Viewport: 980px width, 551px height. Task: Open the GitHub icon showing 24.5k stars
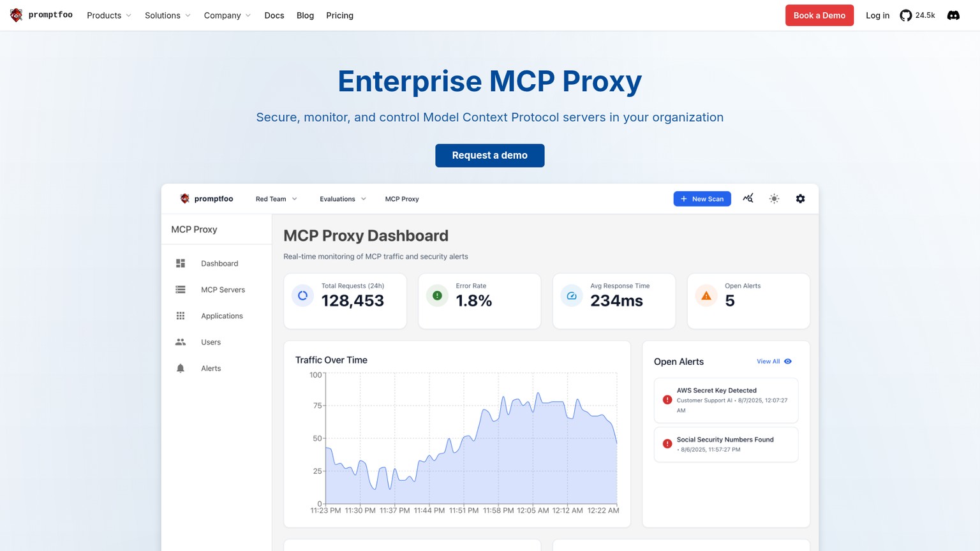(917, 15)
